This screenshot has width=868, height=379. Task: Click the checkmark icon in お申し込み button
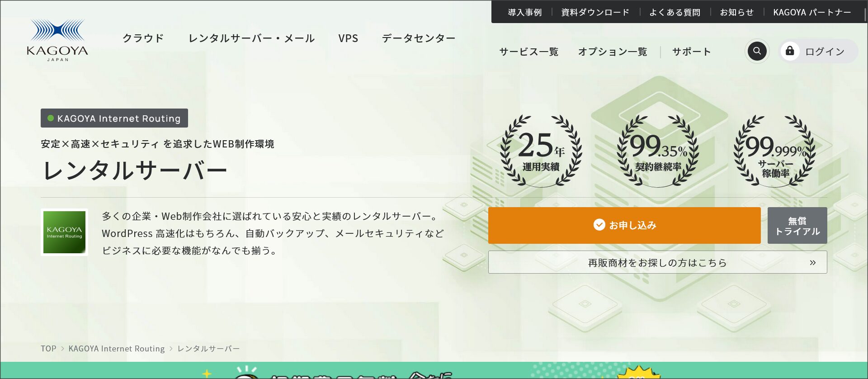click(x=599, y=225)
